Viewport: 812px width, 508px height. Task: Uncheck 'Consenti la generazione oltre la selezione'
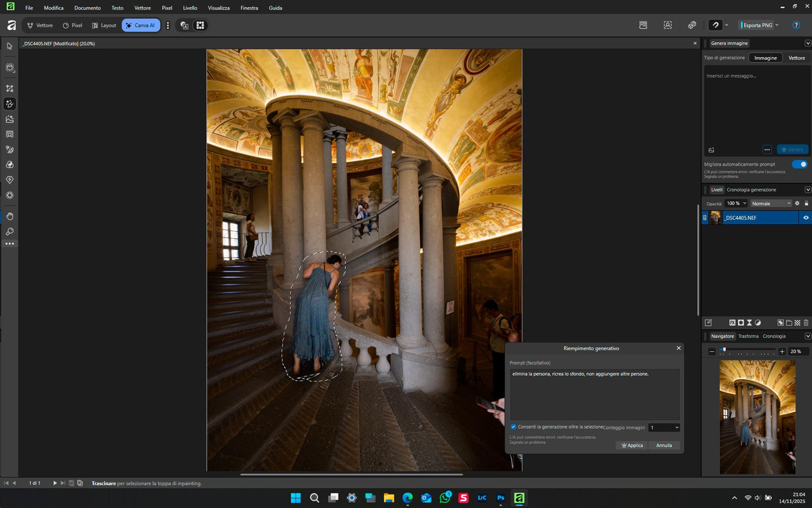point(513,427)
